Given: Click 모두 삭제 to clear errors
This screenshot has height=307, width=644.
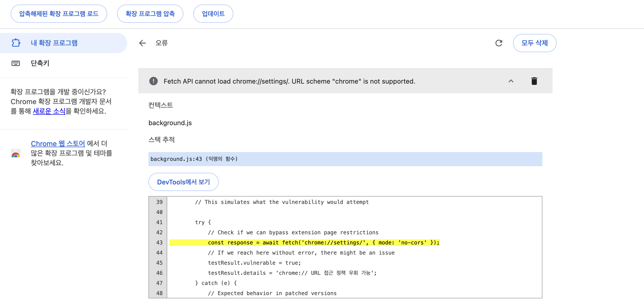Looking at the screenshot, I should tap(534, 43).
